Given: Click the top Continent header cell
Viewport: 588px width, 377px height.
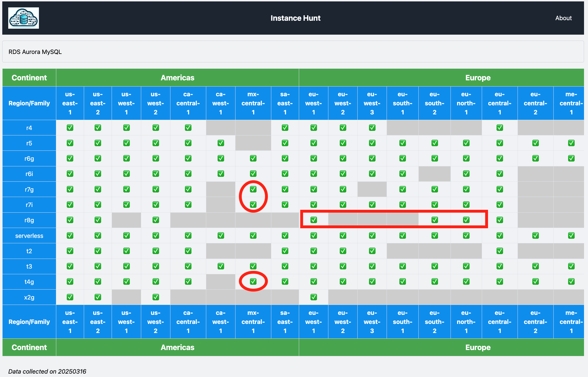Looking at the screenshot, I should 29,78.
